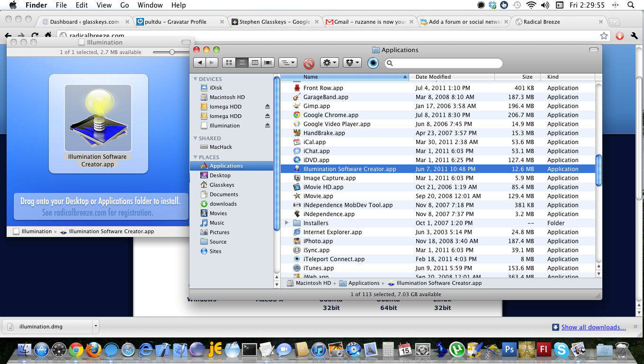Switch Finder to Cover Flow view
This screenshot has height=364, width=644.
tap(268, 63)
